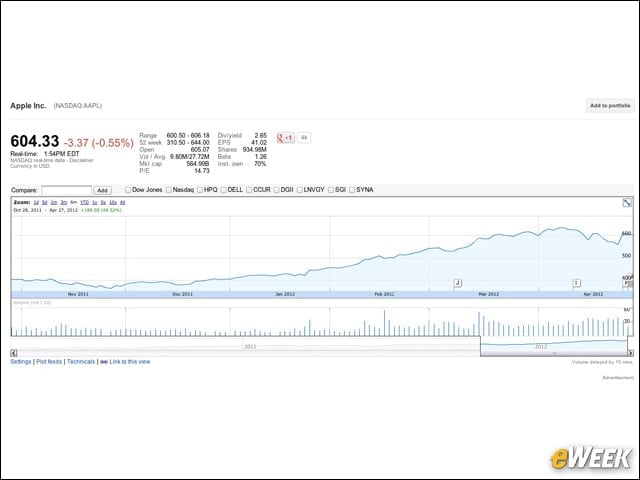Viewport: 640px width, 480px height.
Task: Expand the chart with the fullscreen icon
Action: (x=627, y=202)
